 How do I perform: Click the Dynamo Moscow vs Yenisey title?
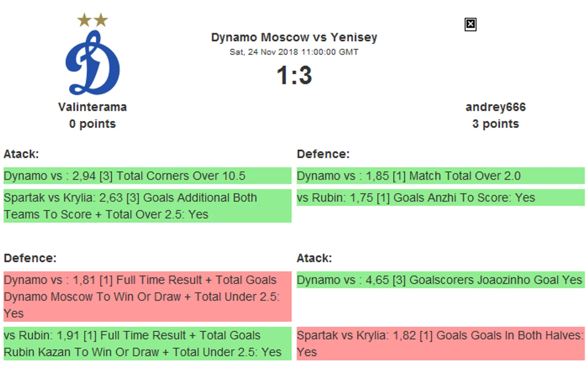(294, 37)
